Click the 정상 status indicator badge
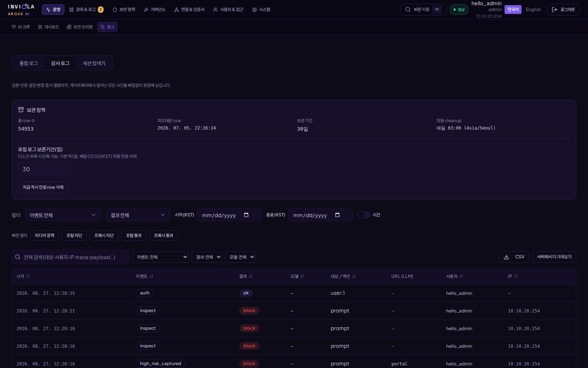 (459, 10)
